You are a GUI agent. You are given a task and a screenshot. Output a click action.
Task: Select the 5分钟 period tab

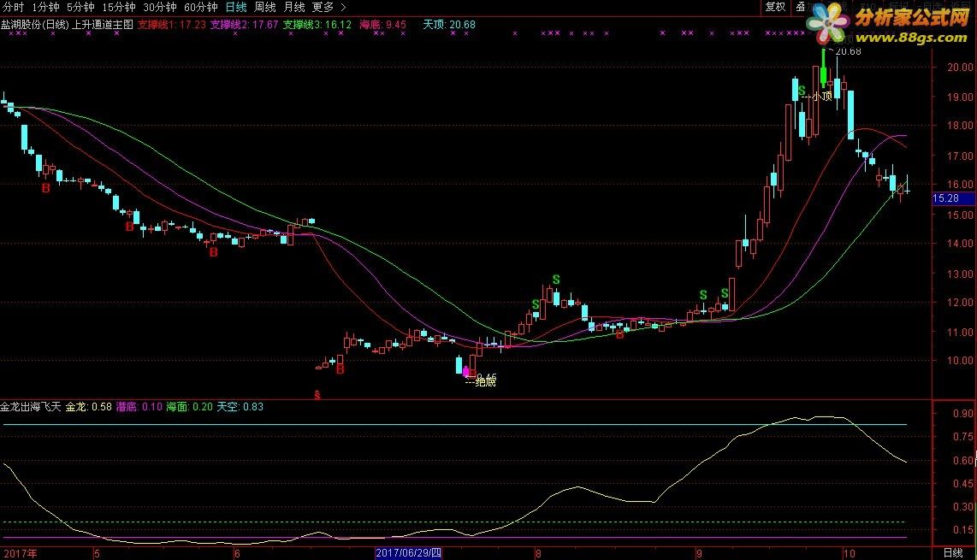80,8
